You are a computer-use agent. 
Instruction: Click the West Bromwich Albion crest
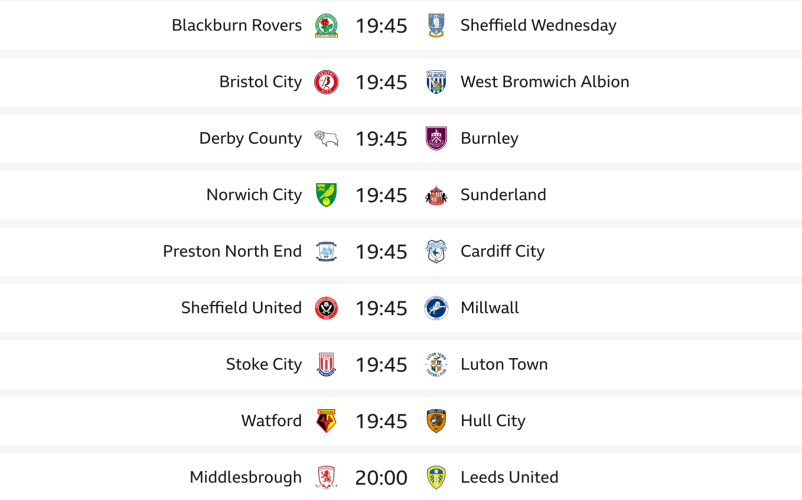(x=436, y=82)
